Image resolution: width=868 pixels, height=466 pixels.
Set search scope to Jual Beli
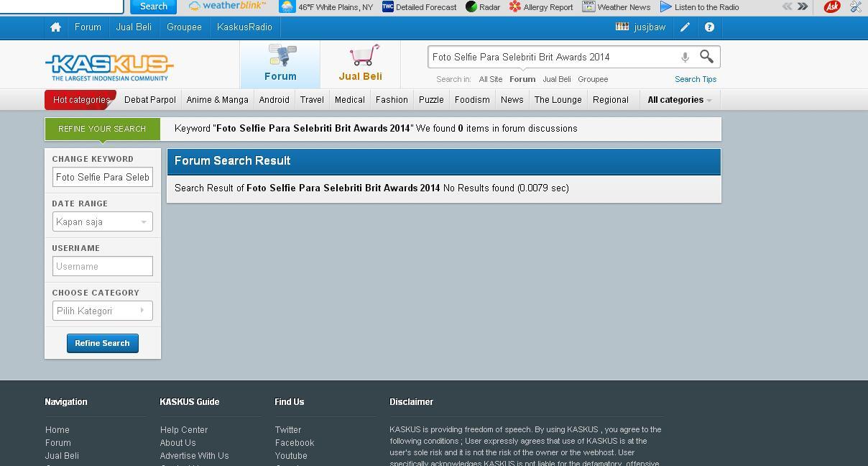[557, 79]
